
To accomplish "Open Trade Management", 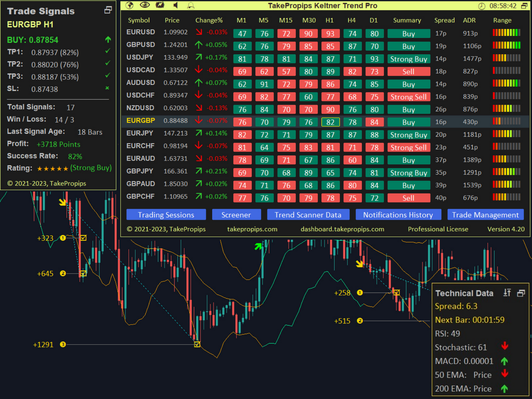I will (485, 215).
